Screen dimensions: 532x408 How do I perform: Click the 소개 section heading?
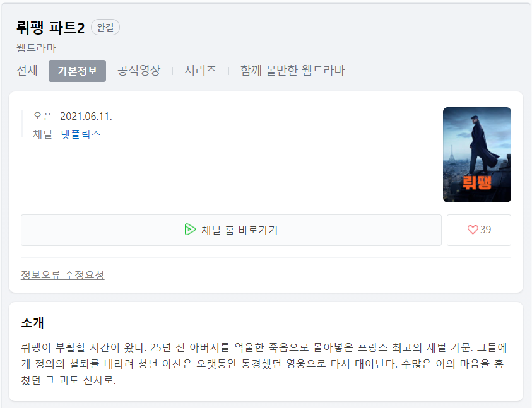coord(33,322)
